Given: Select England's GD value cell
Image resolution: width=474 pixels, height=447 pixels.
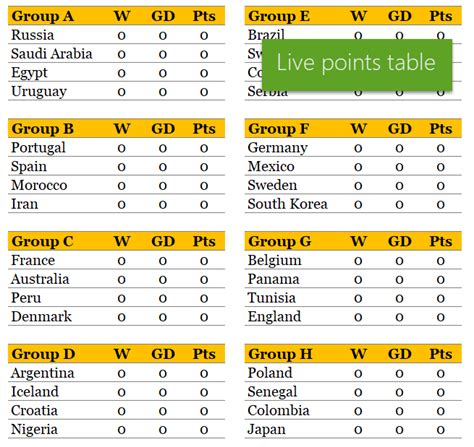Looking at the screenshot, I should pos(399,317).
